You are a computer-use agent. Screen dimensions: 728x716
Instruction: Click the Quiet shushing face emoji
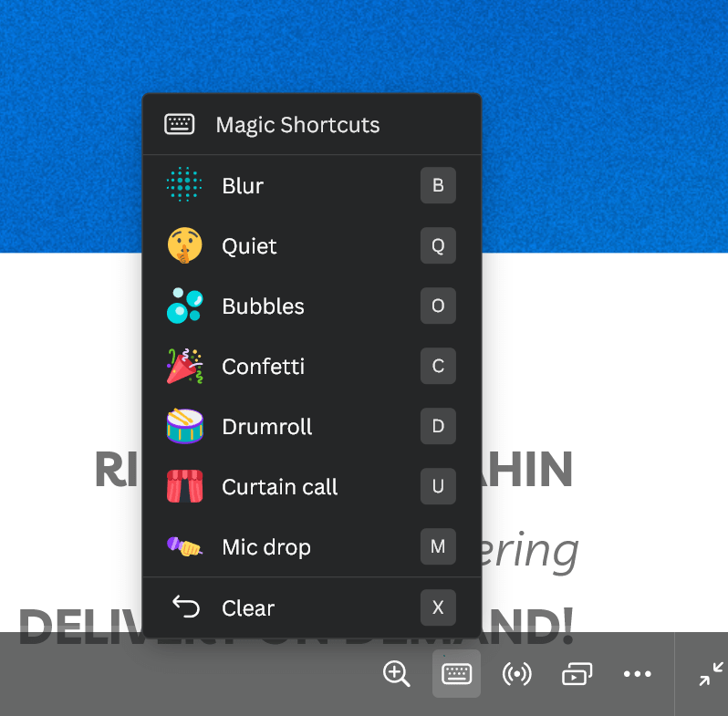(184, 245)
